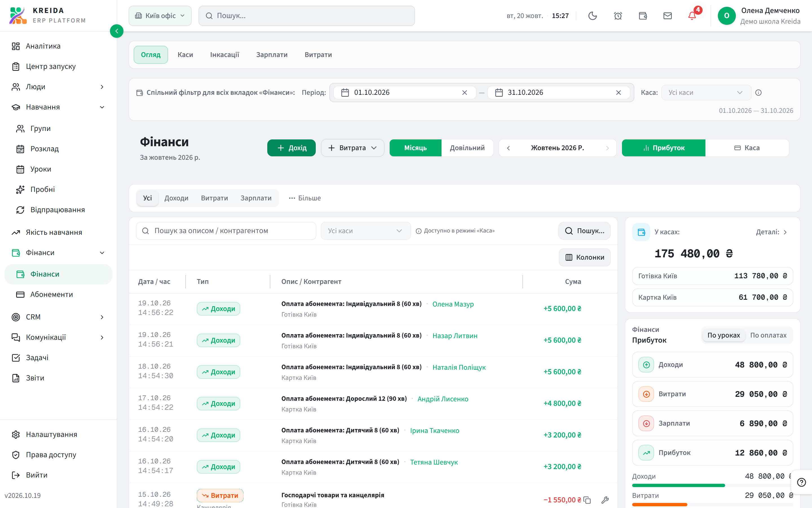Viewport: 812px width, 508px height.
Task: Open Каси tab
Action: (x=185, y=55)
